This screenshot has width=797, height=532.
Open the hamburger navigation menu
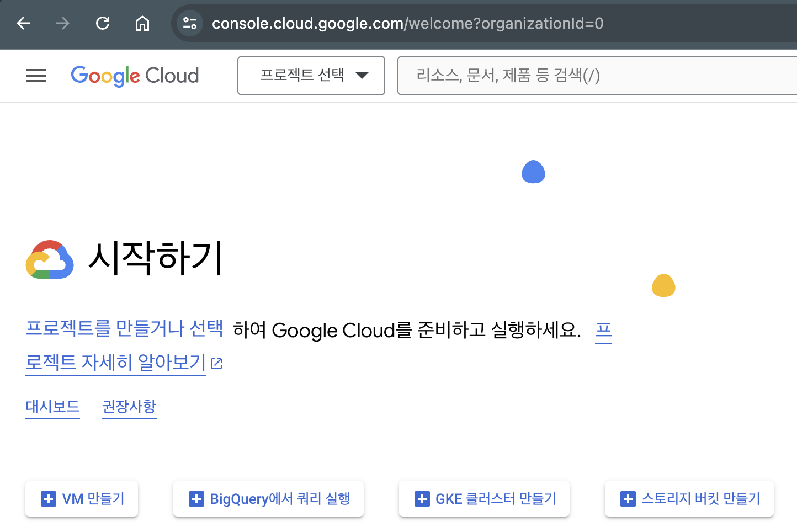click(x=36, y=76)
